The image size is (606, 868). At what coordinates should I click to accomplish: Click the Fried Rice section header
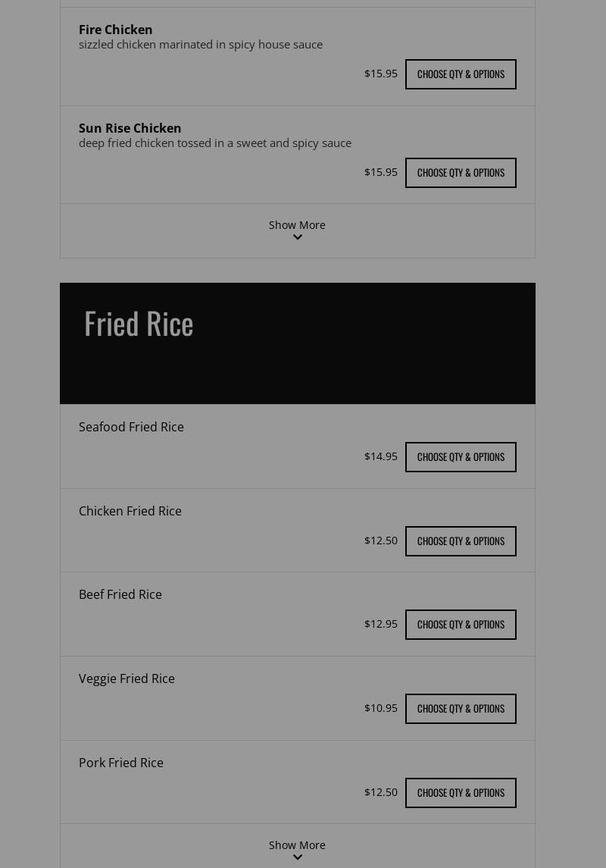coord(139,323)
